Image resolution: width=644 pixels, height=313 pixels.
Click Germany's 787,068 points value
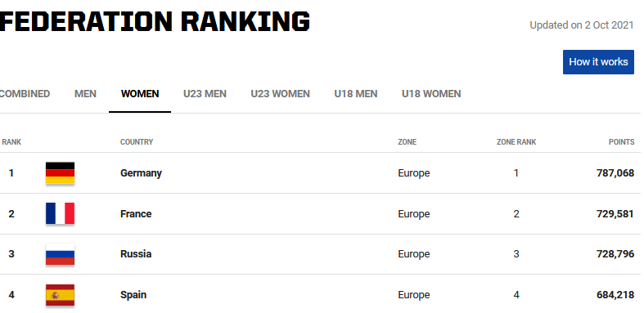(615, 173)
